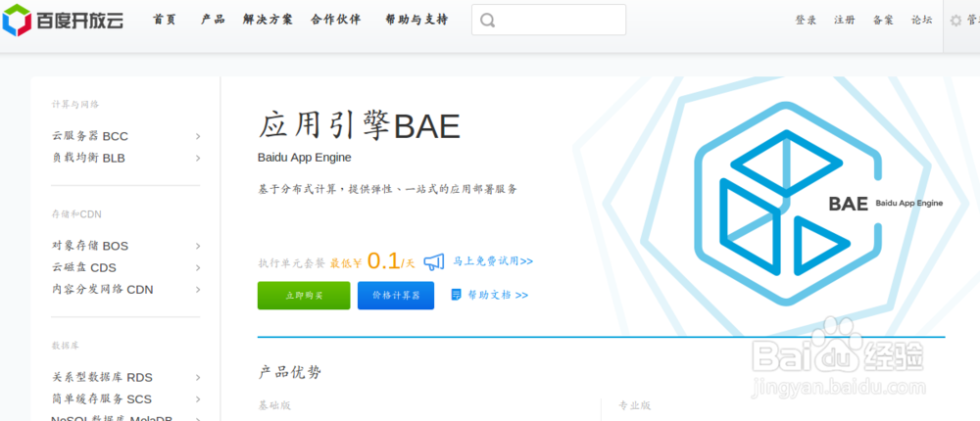Click the 应用引擎BAE page title

pyautogui.click(x=360, y=125)
